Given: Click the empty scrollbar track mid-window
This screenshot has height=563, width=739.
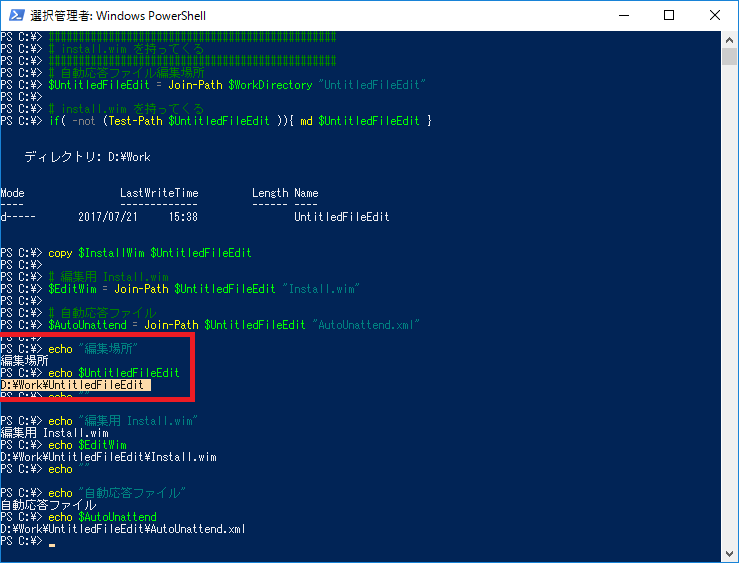Looking at the screenshot, I should (x=729, y=300).
